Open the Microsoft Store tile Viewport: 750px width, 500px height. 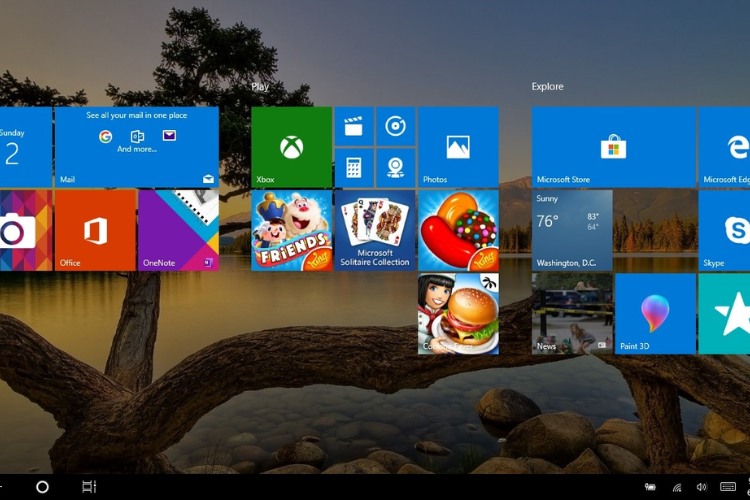[x=613, y=147]
